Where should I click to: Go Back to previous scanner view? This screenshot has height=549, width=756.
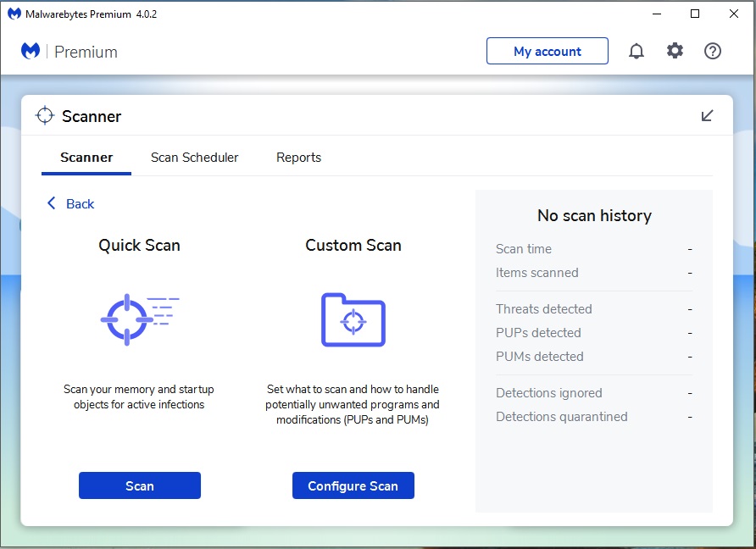[x=71, y=204]
